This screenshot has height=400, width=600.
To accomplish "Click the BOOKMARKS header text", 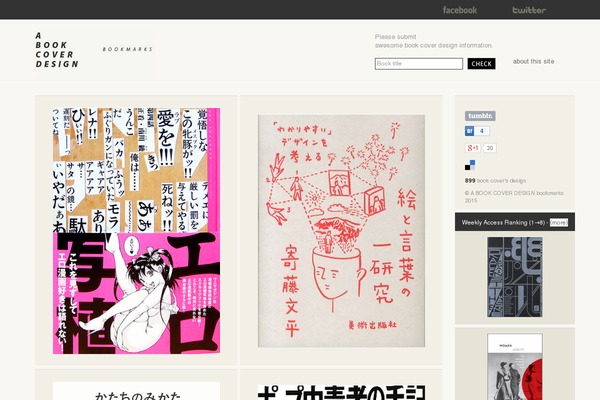I will 127,49.
